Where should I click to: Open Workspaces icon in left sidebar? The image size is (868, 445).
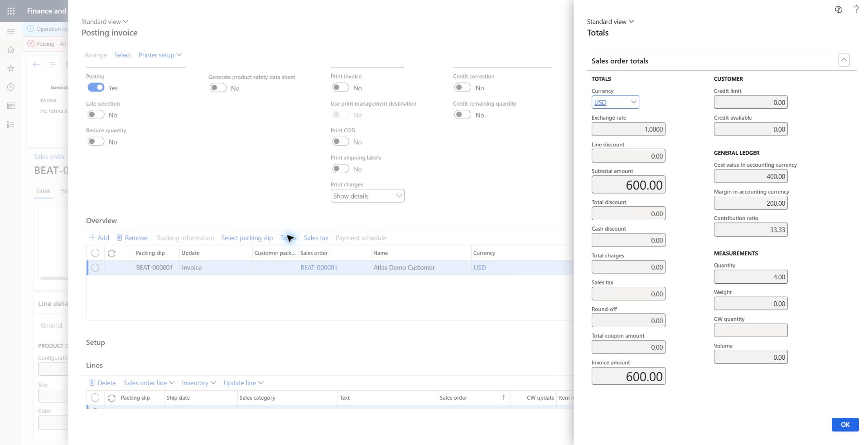click(11, 106)
